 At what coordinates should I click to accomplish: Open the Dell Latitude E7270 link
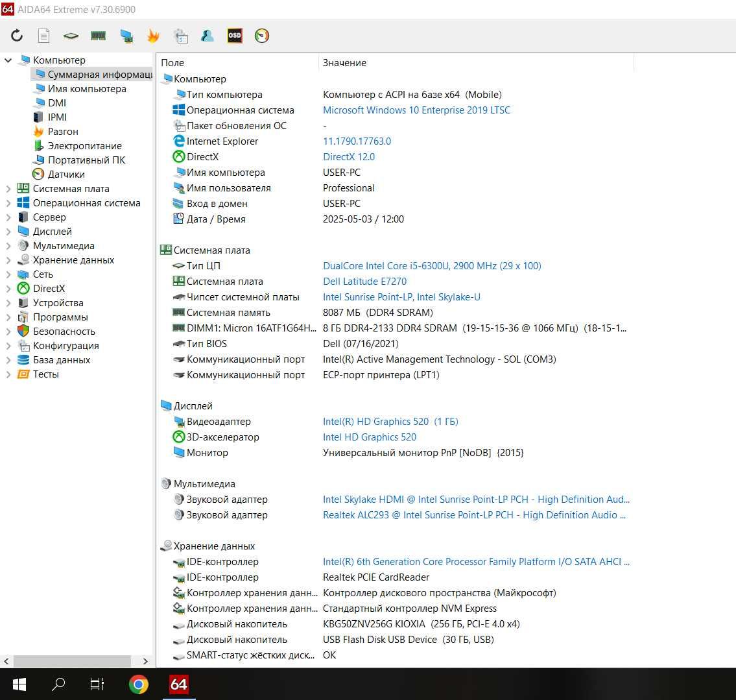[364, 281]
